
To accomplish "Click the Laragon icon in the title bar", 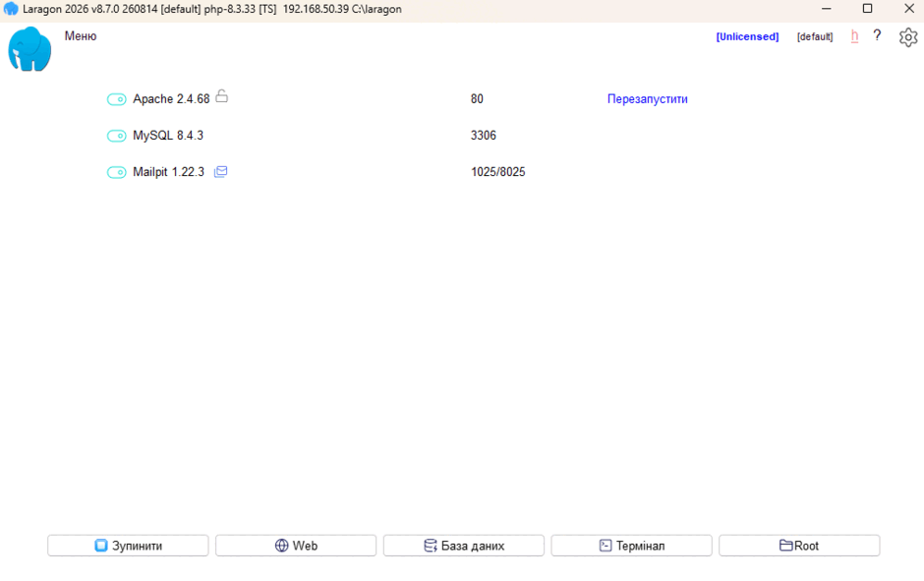I will click(11, 9).
